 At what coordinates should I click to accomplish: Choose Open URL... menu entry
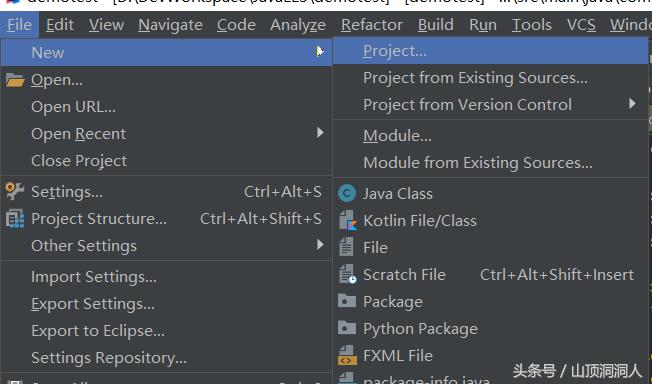pos(166,107)
